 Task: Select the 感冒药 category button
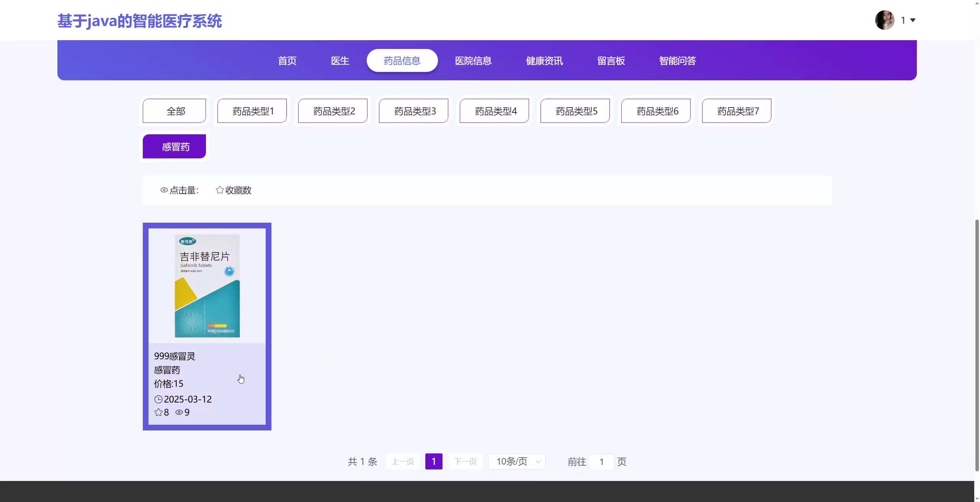[x=175, y=147]
